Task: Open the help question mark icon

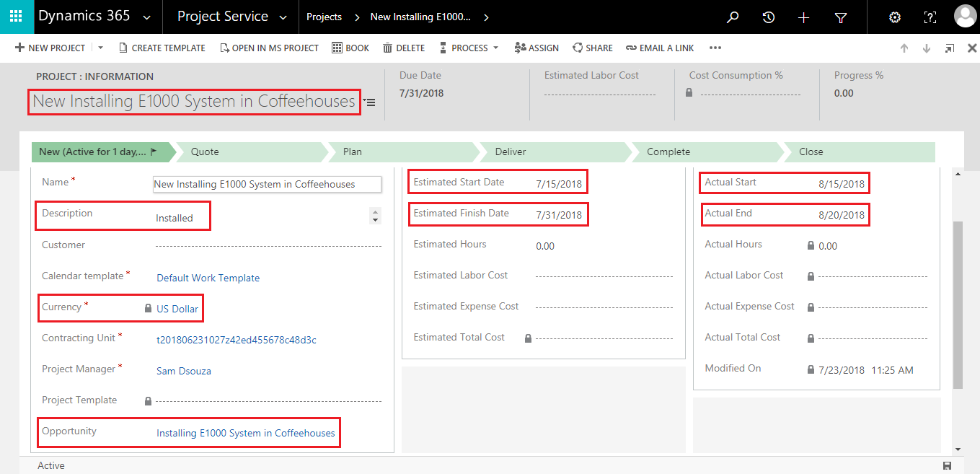Action: (x=930, y=17)
